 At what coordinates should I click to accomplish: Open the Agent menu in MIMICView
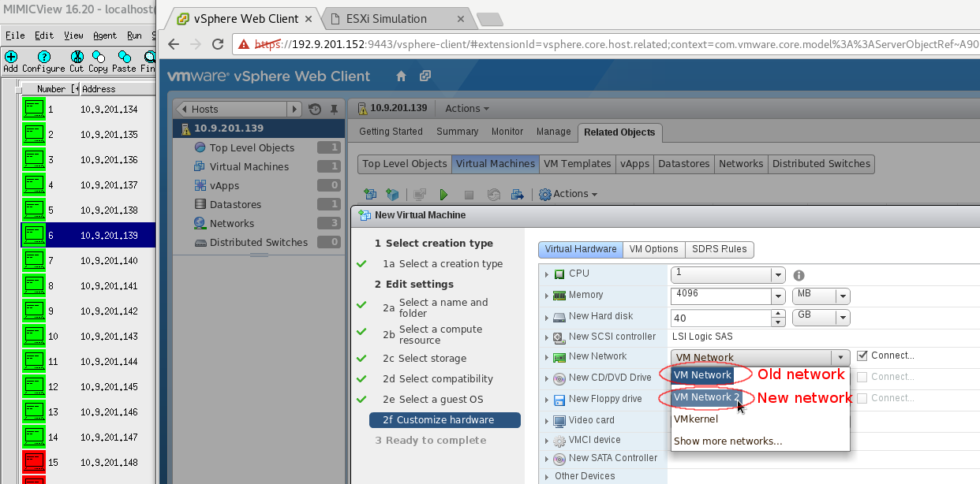tap(105, 35)
